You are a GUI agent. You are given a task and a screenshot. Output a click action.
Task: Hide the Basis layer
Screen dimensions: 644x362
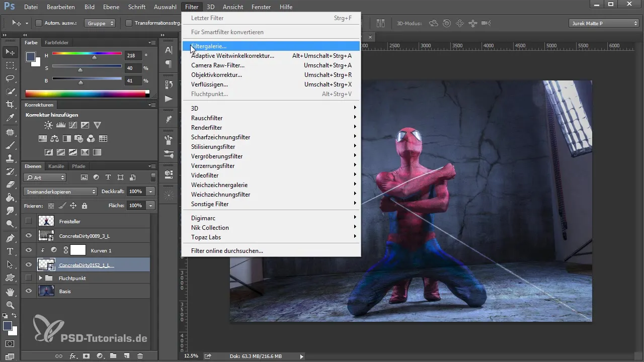point(29,291)
